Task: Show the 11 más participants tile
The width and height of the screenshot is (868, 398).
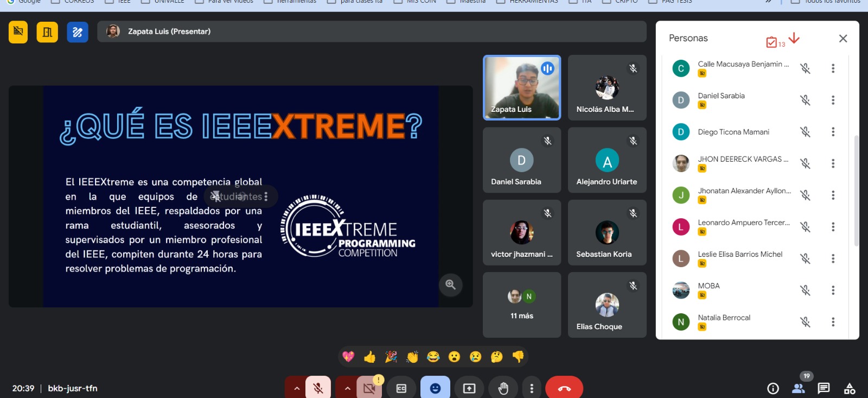Action: 521,305
